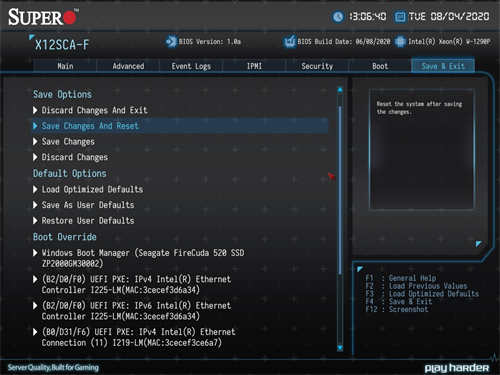Click the BIOS Version icon
500x375 pixels.
tap(171, 42)
